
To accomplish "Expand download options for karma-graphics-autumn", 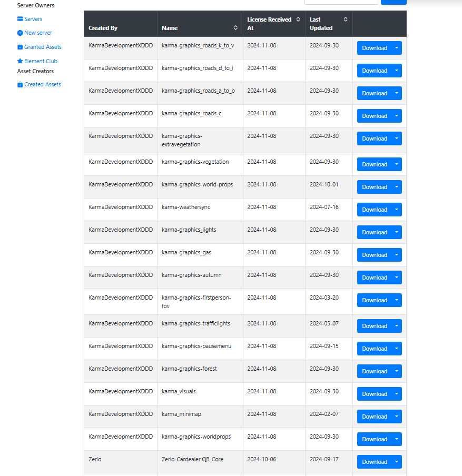I will 397,277.
